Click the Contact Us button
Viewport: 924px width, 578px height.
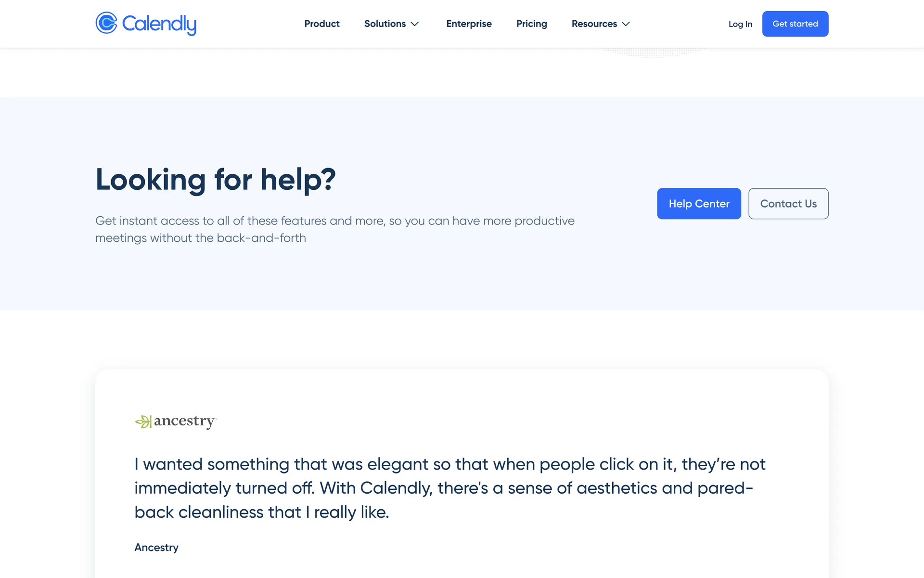pyautogui.click(x=788, y=204)
